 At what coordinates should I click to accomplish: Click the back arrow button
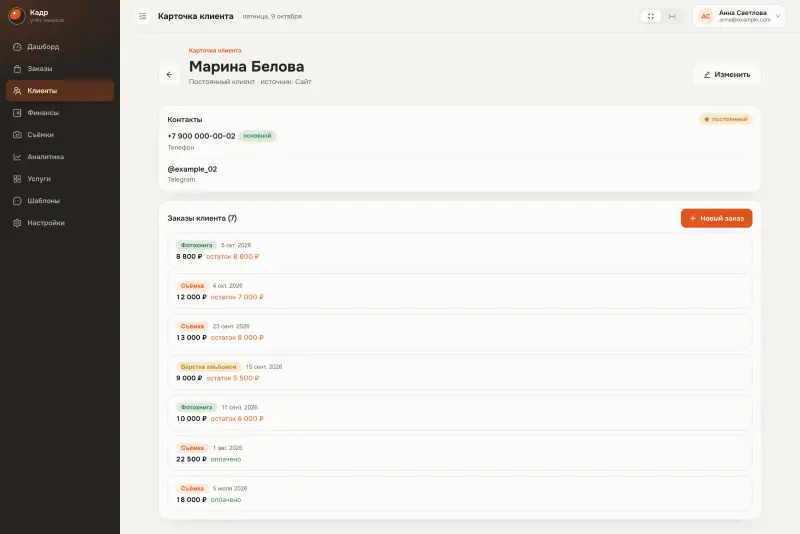pos(169,74)
